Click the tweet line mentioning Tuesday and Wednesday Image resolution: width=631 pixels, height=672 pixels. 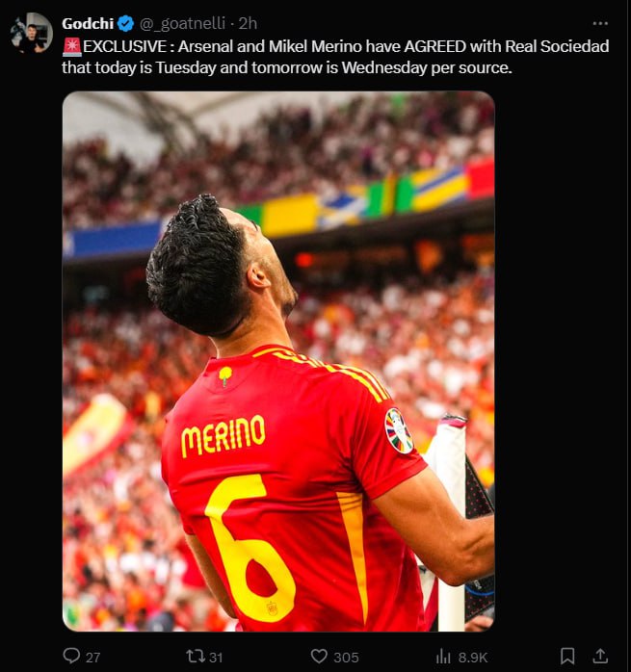(x=287, y=67)
